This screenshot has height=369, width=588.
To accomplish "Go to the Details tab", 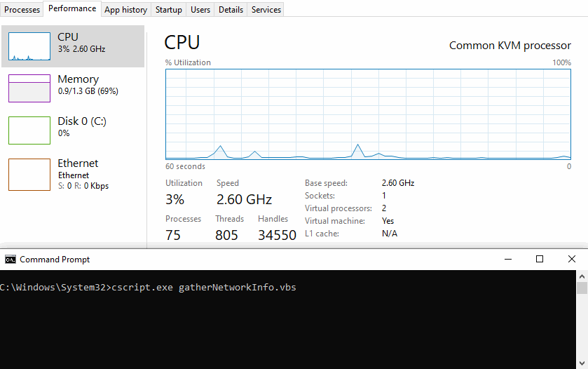I will click(x=231, y=10).
